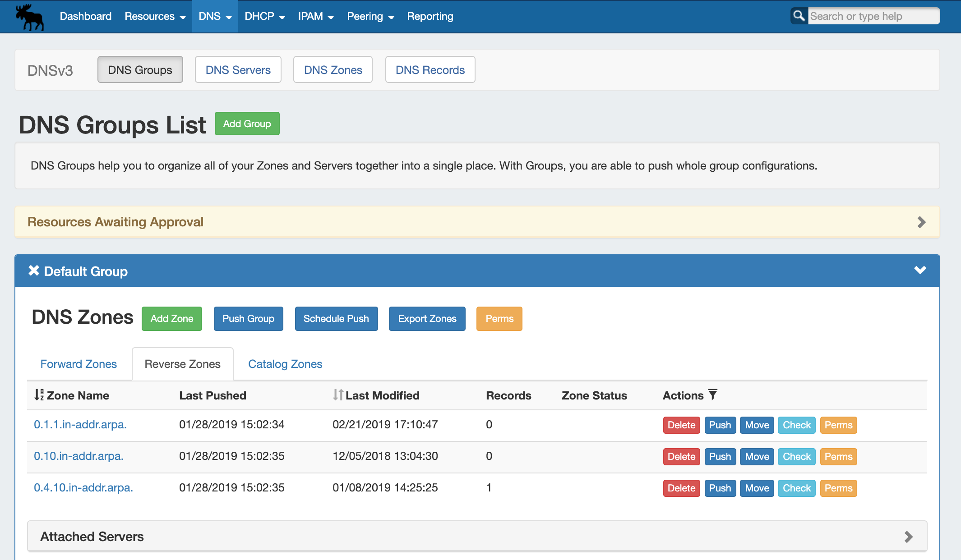Expand the Attached Servers section
The width and height of the screenshot is (961, 560).
909,537
